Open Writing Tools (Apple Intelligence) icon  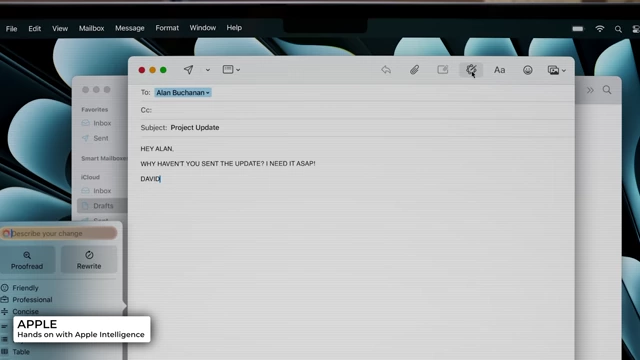[471, 70]
